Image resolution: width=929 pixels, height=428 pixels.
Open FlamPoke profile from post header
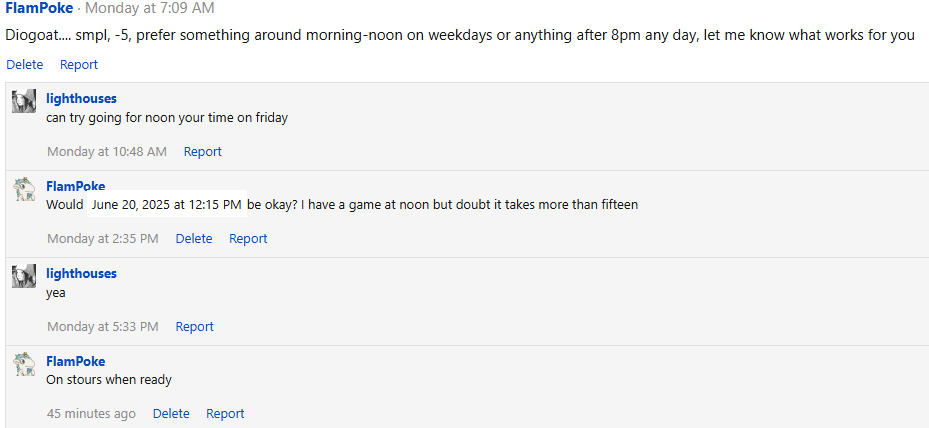[x=39, y=8]
